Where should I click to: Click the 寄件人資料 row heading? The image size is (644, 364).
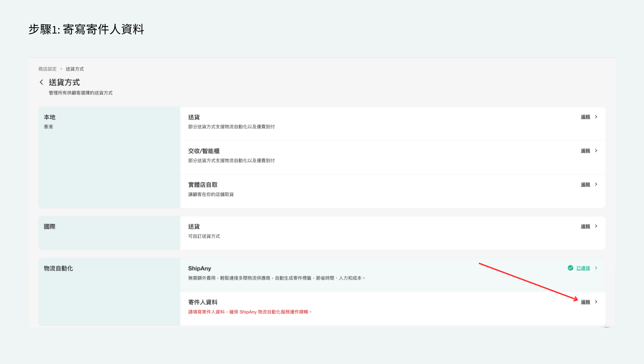[x=203, y=302]
